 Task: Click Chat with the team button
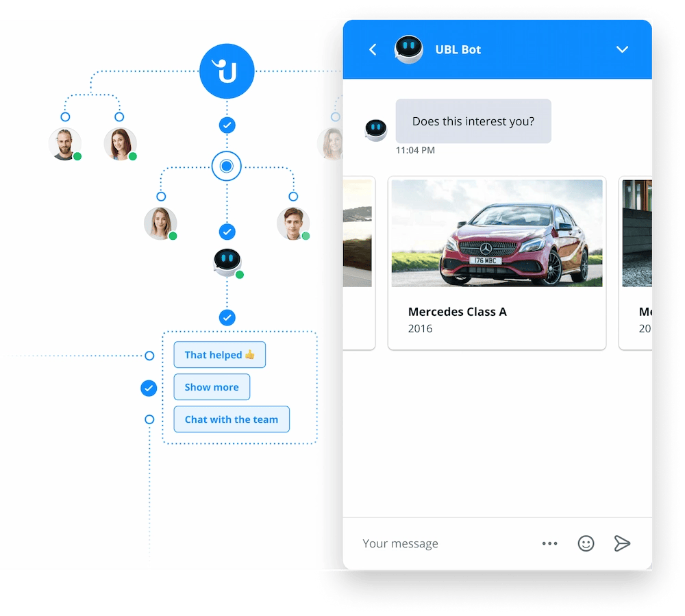point(232,419)
